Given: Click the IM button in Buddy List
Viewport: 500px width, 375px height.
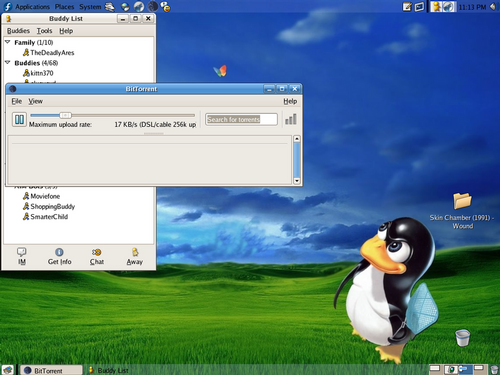Looking at the screenshot, I should [x=22, y=256].
